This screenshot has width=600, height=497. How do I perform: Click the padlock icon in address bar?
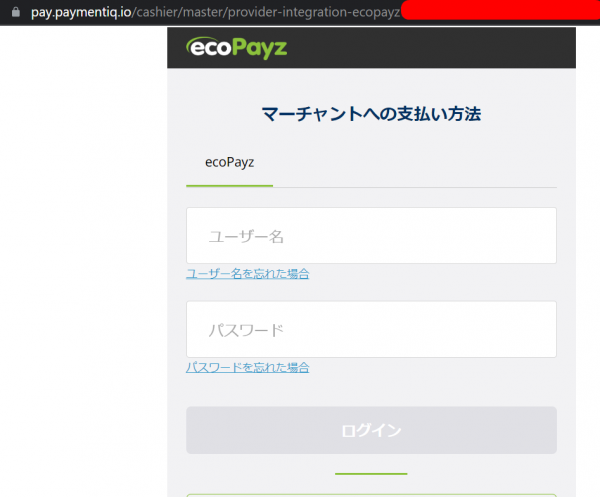point(16,12)
